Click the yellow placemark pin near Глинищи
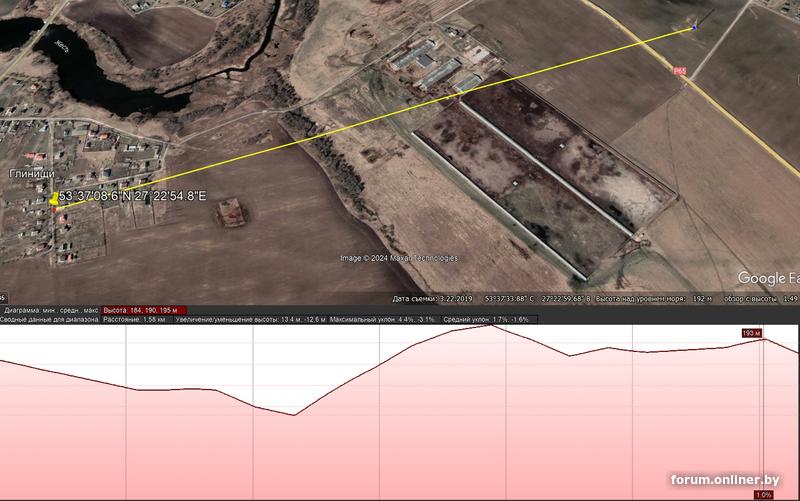This screenshot has height=501, width=800. click(x=53, y=200)
